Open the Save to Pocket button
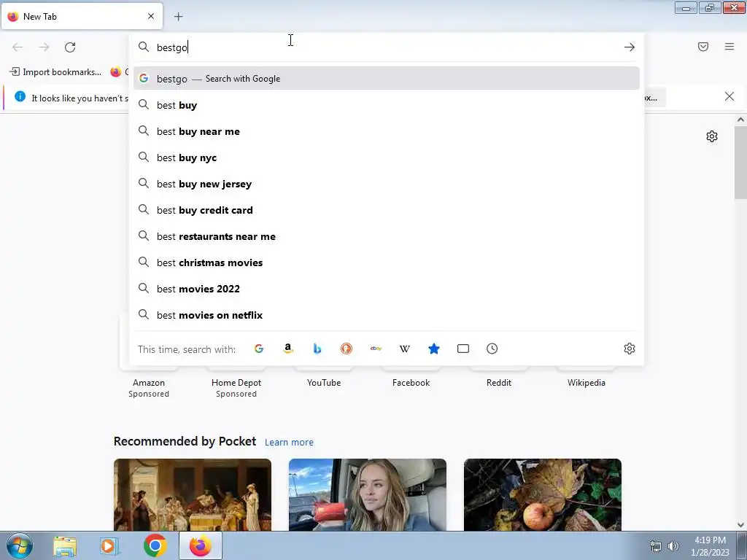This screenshot has height=560, width=747. coord(703,47)
